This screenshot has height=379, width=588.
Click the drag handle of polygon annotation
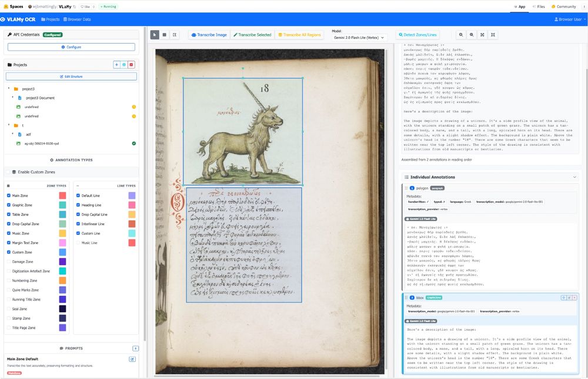406,188
